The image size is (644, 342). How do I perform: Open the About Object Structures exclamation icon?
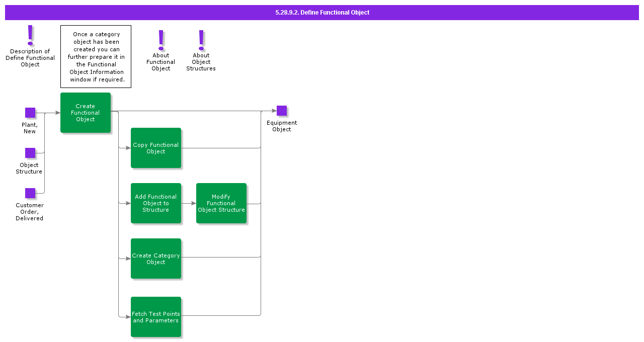(x=201, y=39)
